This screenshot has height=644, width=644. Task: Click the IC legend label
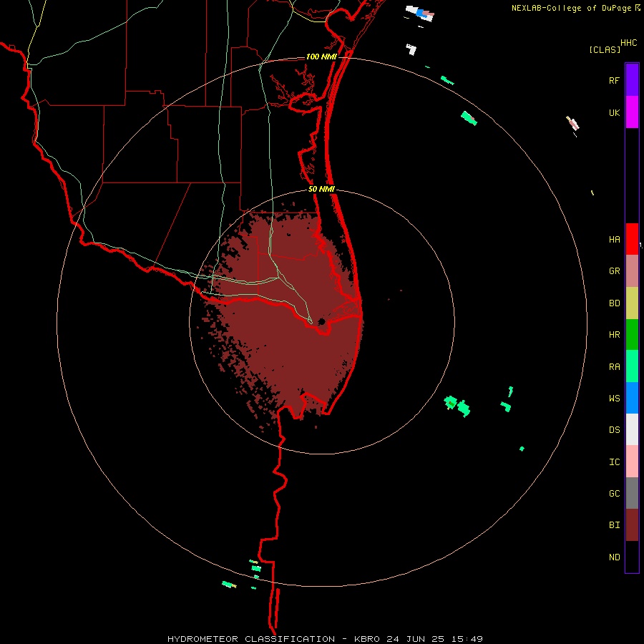tap(615, 462)
